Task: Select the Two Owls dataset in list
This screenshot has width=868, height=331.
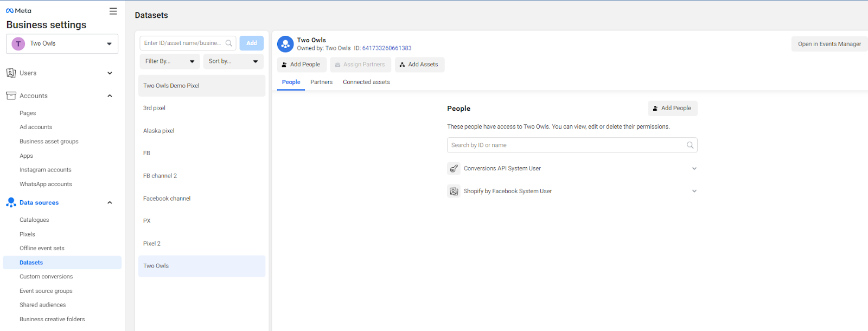Action: point(202,266)
